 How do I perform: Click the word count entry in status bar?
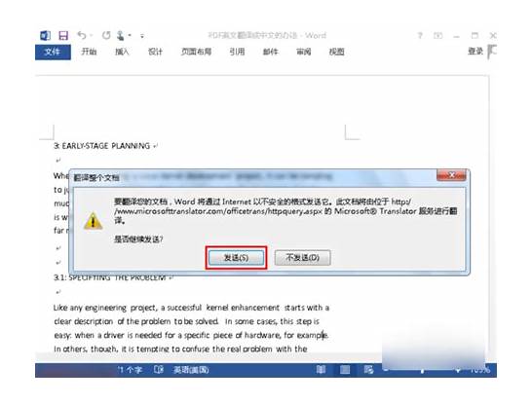tap(130, 370)
